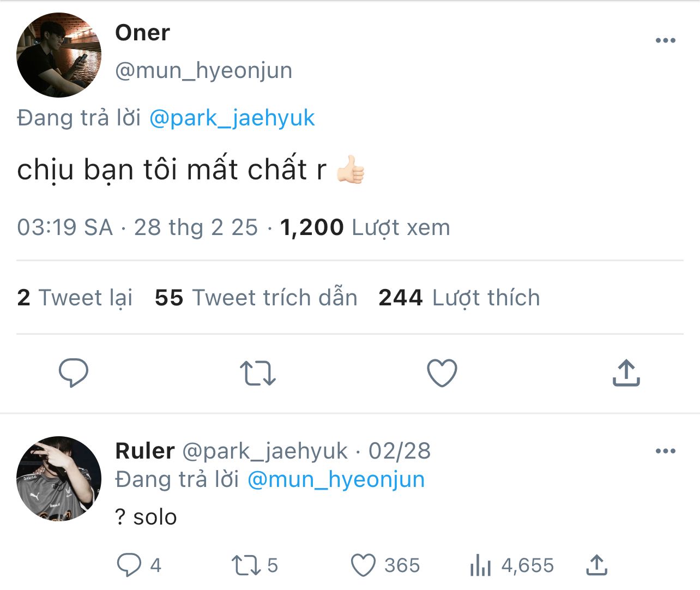Retweet Oner's main tweet
The width and height of the screenshot is (700, 590).
pyautogui.click(x=257, y=373)
